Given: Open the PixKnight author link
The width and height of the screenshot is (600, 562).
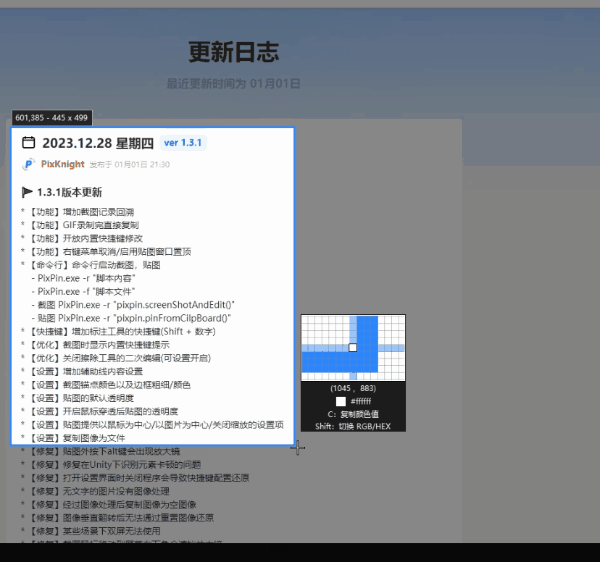Looking at the screenshot, I should pyautogui.click(x=63, y=164).
